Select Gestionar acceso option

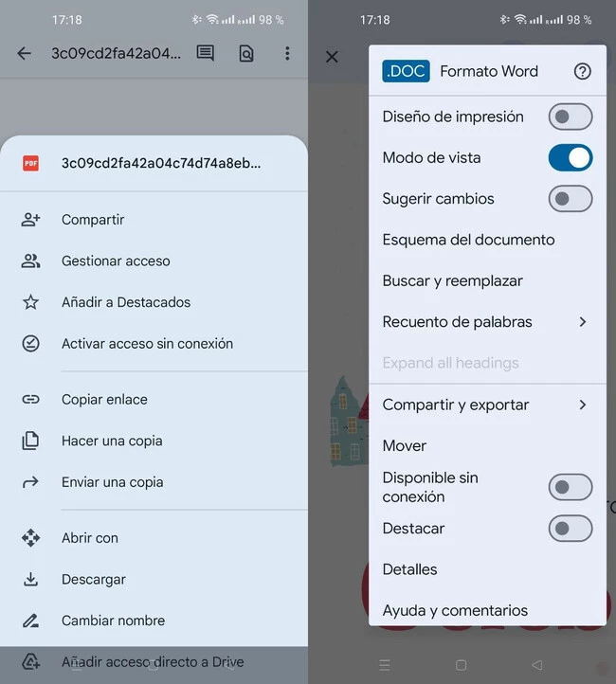click(116, 261)
